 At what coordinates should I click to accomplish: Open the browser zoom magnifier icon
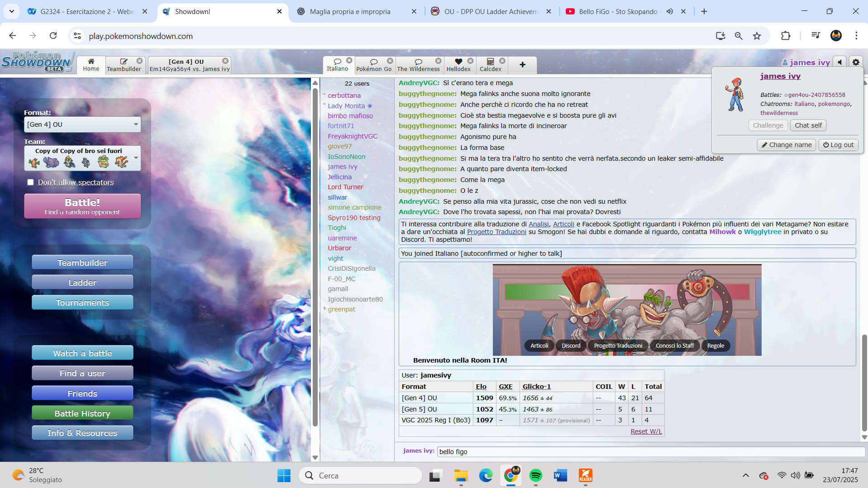pos(739,36)
